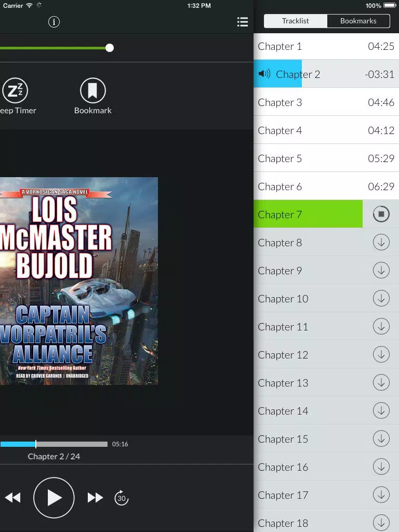Image resolution: width=399 pixels, height=532 pixels.
Task: Tap the 04:25 duration of Chapter 1
Action: (381, 46)
